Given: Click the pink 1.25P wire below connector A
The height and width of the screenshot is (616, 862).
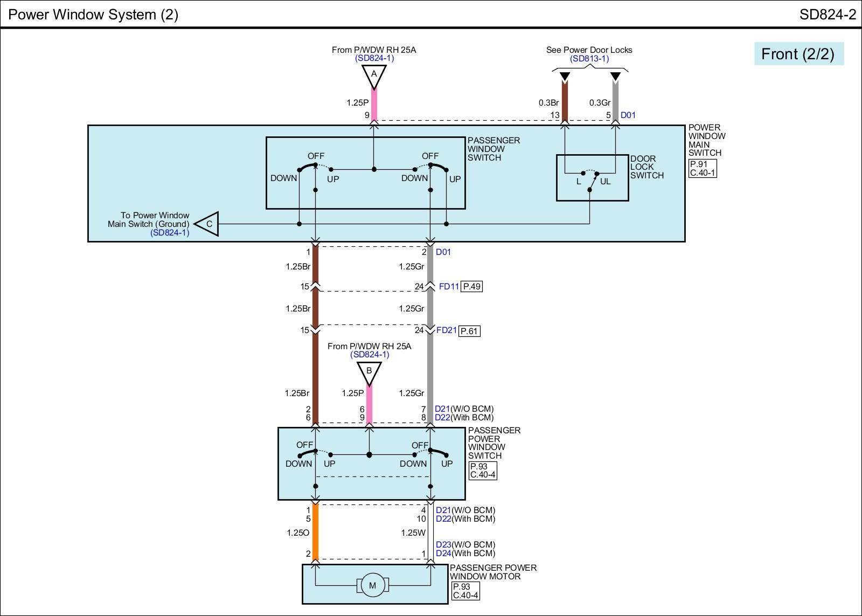Looking at the screenshot, I should click(374, 105).
